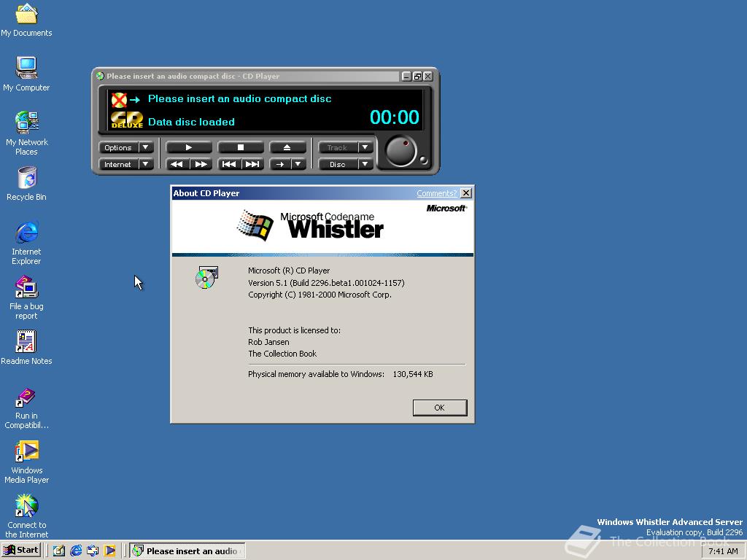Click the Whistler Windows flag logo

[x=255, y=225]
